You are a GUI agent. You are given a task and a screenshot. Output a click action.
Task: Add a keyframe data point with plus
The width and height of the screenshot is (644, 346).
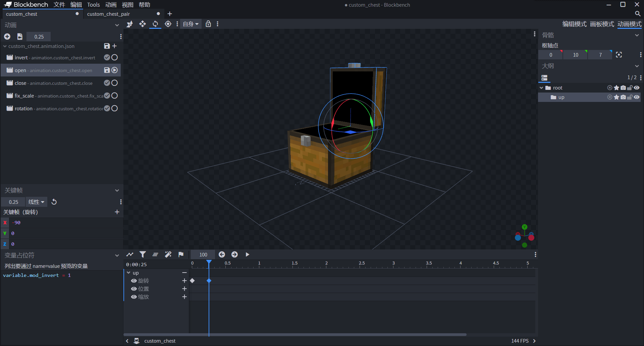[117, 212]
